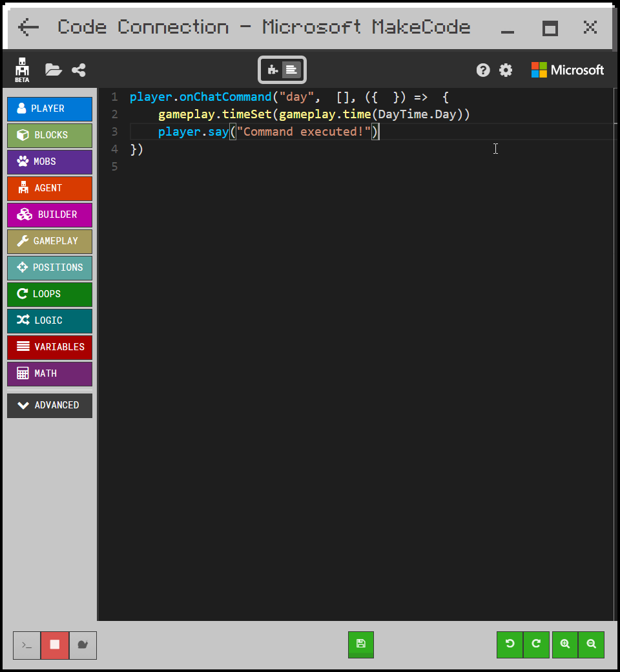Open the Player category drawer
This screenshot has width=620, height=672.
(x=50, y=109)
